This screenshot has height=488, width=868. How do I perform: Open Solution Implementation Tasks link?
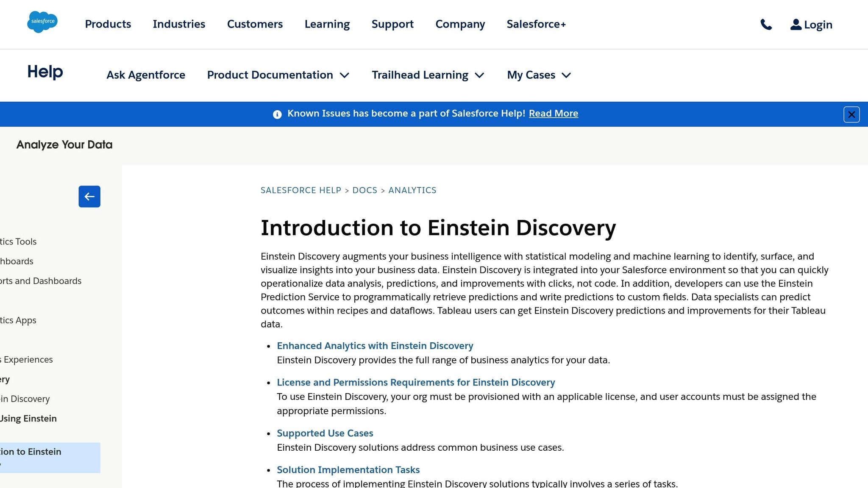click(348, 469)
